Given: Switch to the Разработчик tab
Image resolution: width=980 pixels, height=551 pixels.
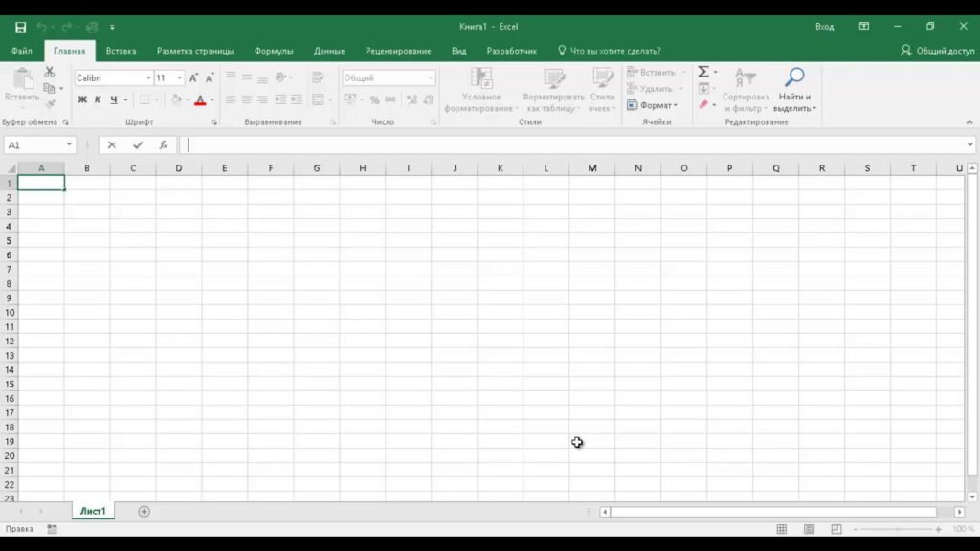Looking at the screenshot, I should pos(511,51).
